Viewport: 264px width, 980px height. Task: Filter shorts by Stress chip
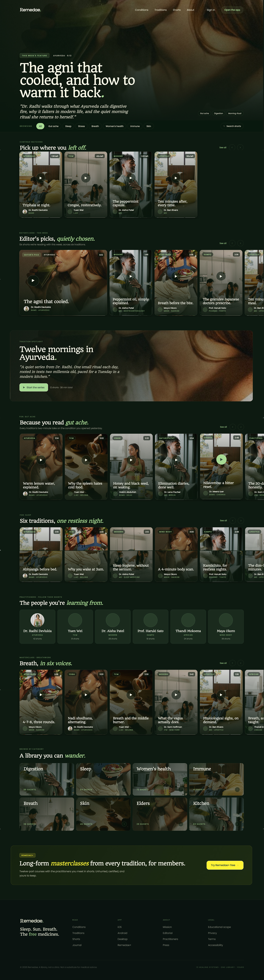tap(82, 126)
